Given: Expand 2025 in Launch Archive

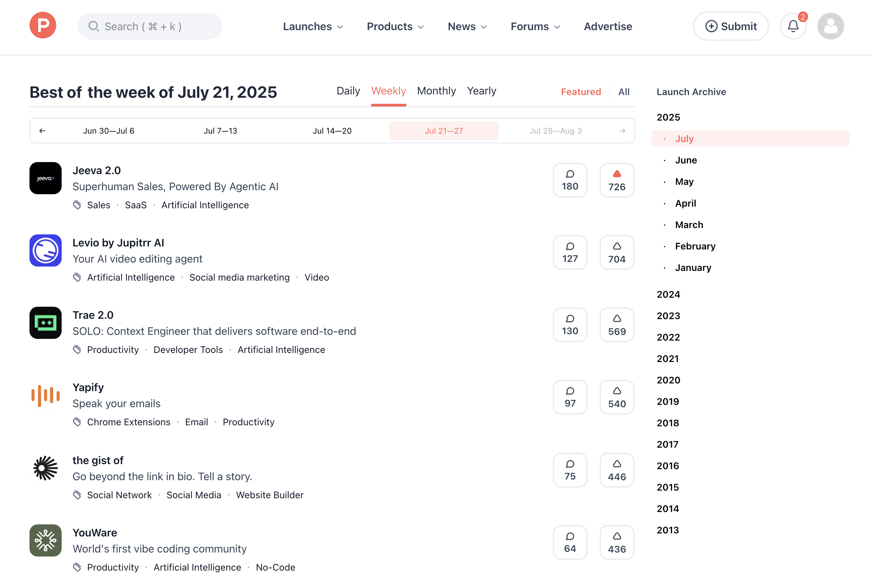Looking at the screenshot, I should coord(668,117).
